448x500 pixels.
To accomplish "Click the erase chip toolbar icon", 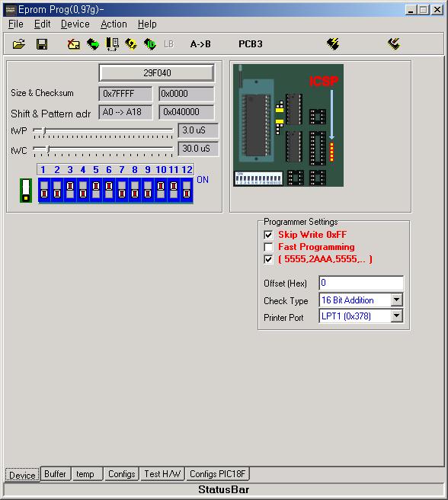I will (74, 44).
